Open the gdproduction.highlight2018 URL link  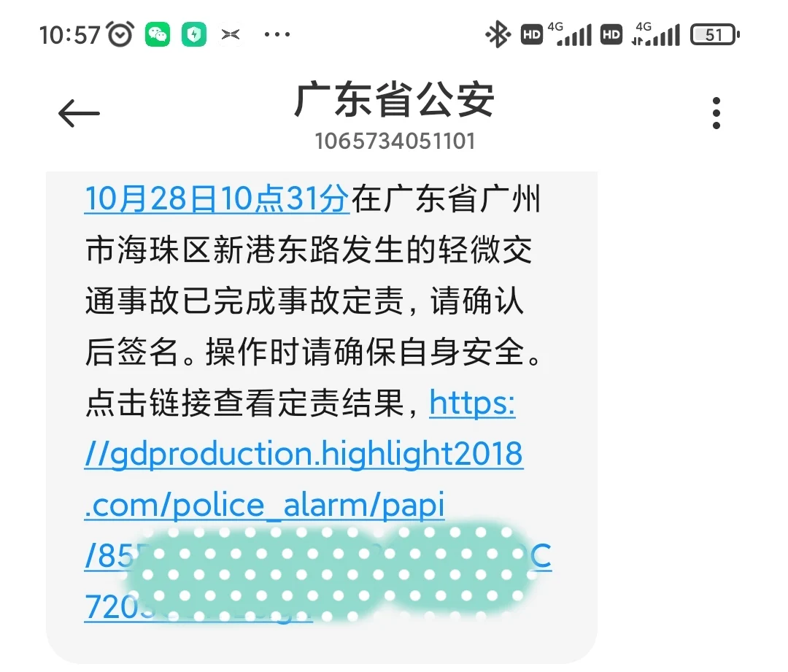pos(304,455)
